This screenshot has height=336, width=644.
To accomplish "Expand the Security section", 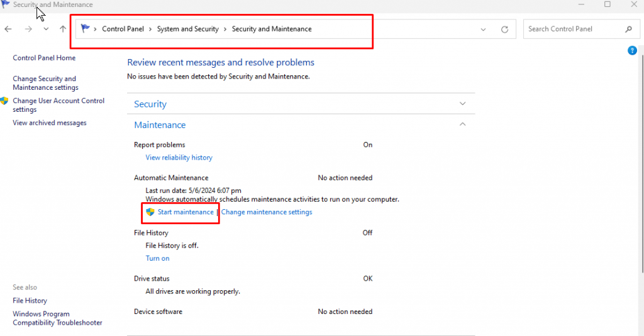I will pos(463,104).
